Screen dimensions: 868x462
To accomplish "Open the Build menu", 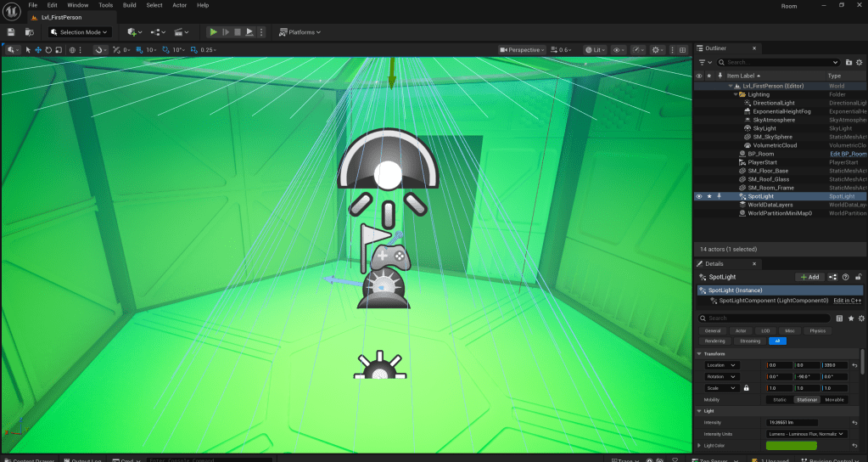I will [129, 5].
